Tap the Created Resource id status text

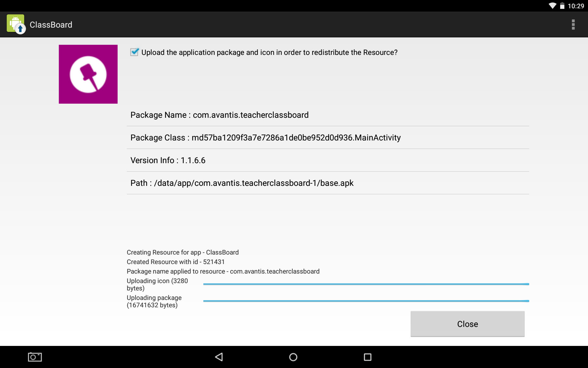click(x=176, y=262)
